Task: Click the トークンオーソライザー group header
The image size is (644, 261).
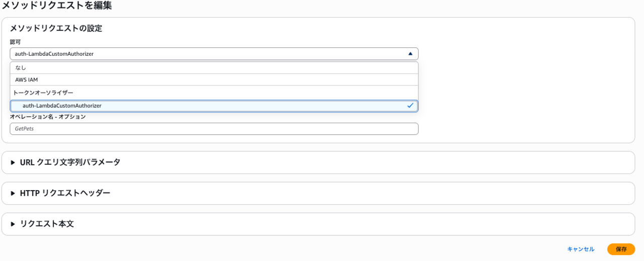Action: tap(43, 93)
